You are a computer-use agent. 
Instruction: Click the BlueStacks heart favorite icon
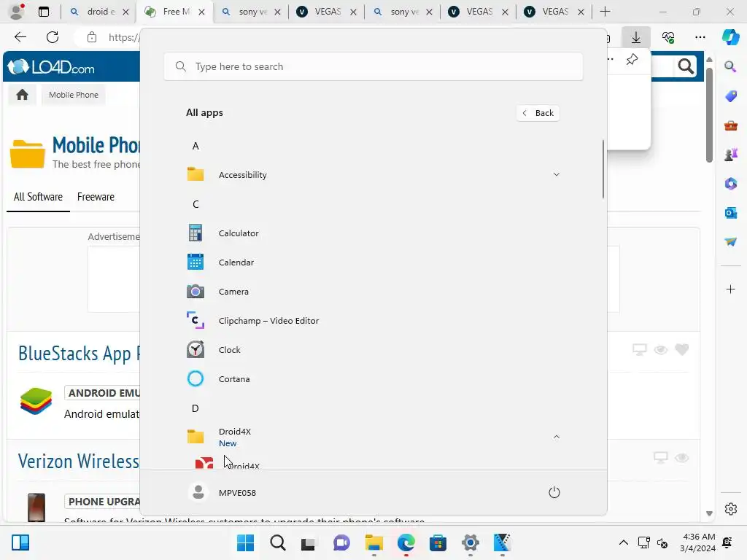point(682,349)
